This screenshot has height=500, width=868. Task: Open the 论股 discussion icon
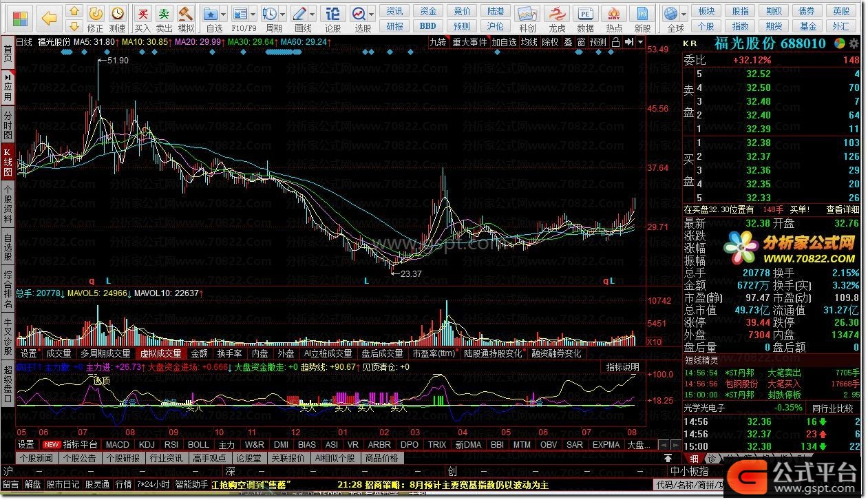[333, 19]
